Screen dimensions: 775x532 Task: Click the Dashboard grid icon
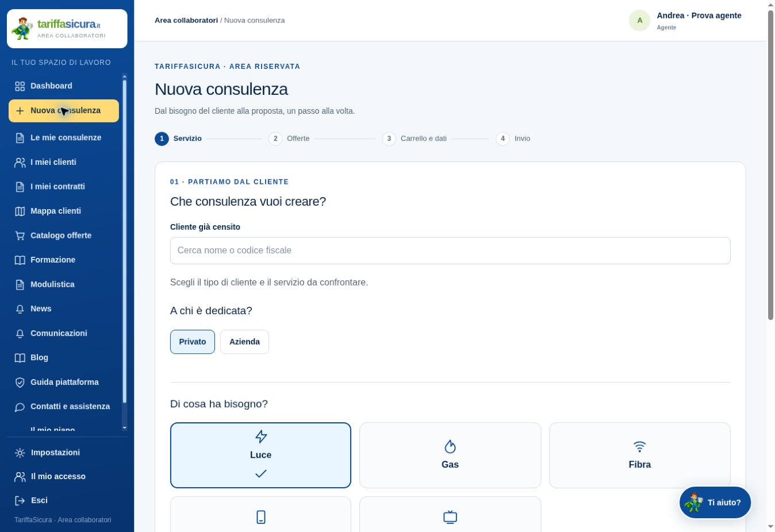click(20, 86)
